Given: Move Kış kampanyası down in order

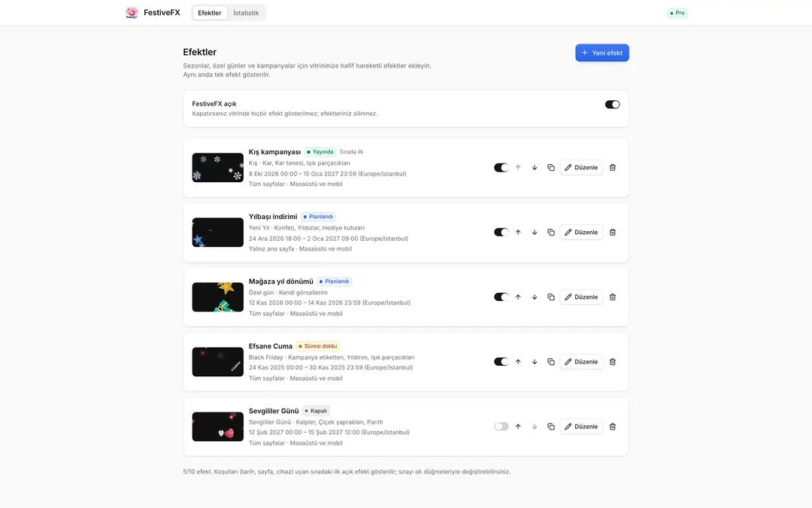Looking at the screenshot, I should 535,167.
